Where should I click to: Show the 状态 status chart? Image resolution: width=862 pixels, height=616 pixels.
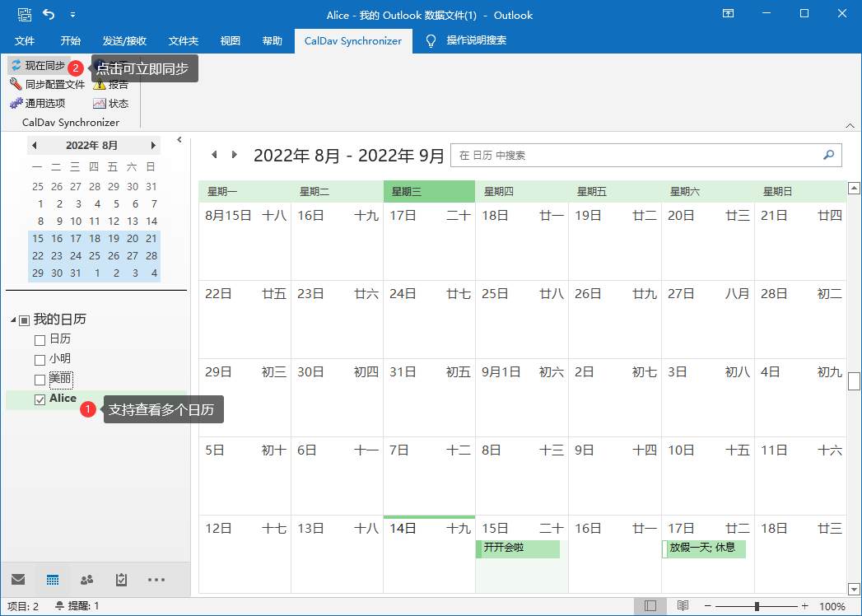[x=110, y=103]
